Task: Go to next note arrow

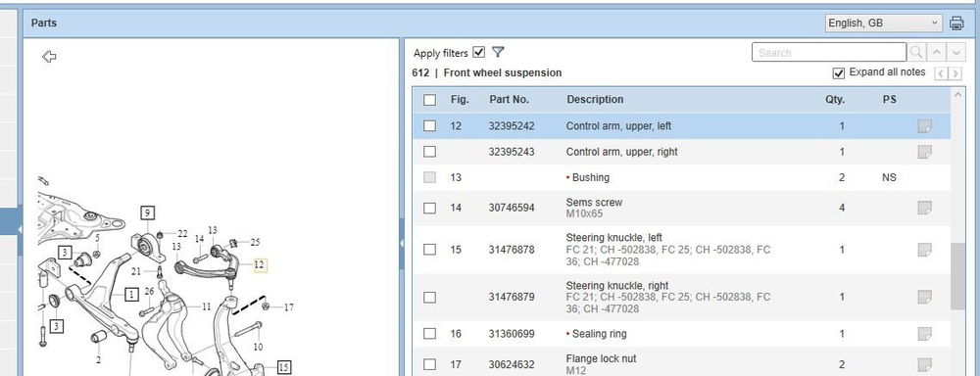Action: [955, 73]
